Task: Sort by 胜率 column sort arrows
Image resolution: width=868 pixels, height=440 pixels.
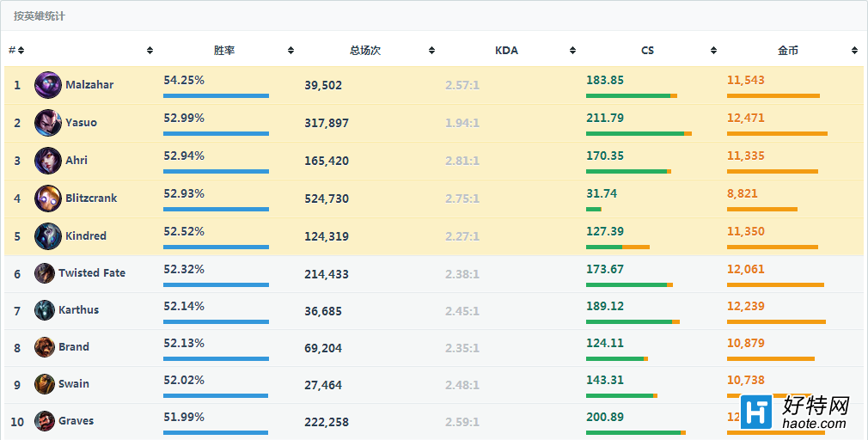Action: [290, 51]
